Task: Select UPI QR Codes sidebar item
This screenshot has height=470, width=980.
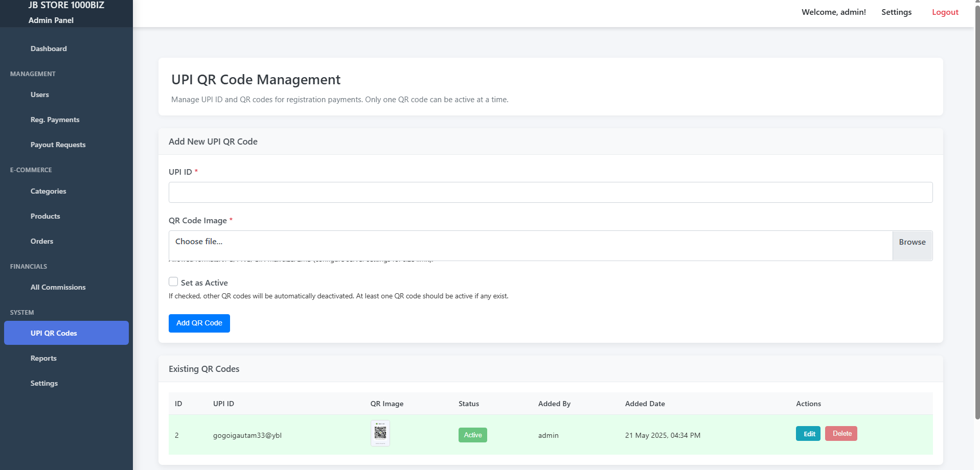Action: tap(54, 334)
